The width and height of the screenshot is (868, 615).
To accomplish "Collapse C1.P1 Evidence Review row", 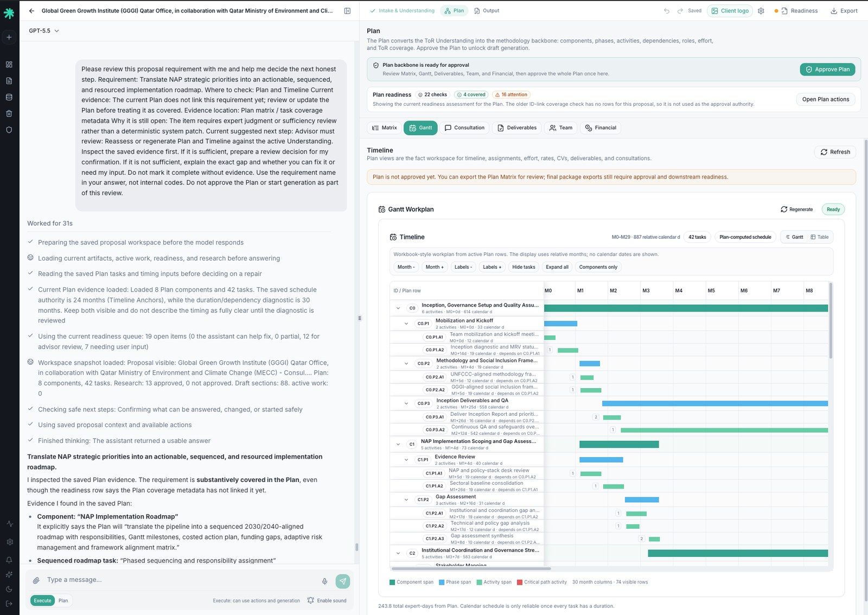I will click(406, 460).
